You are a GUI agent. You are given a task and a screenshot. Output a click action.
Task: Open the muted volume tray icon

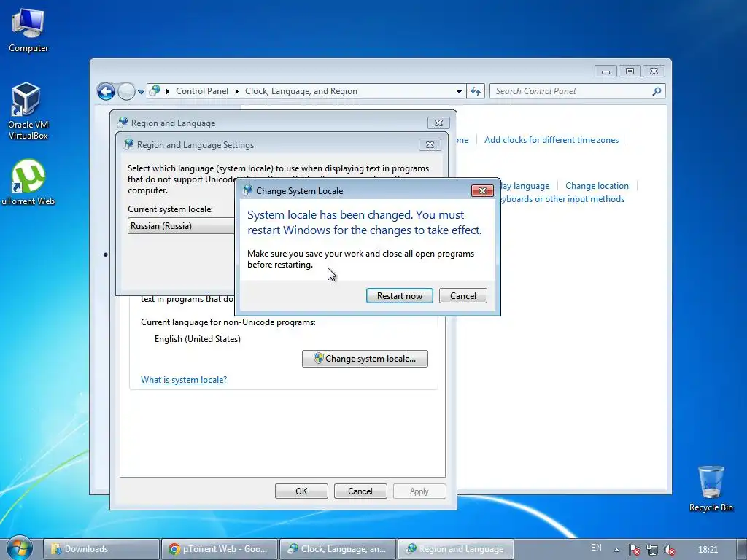pyautogui.click(x=669, y=550)
